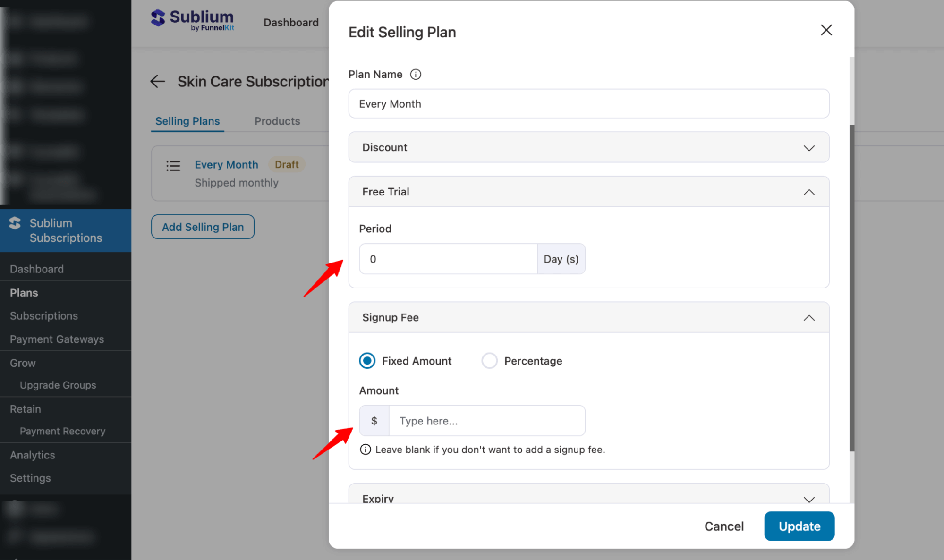Collapse the Signup Fee section

click(809, 318)
